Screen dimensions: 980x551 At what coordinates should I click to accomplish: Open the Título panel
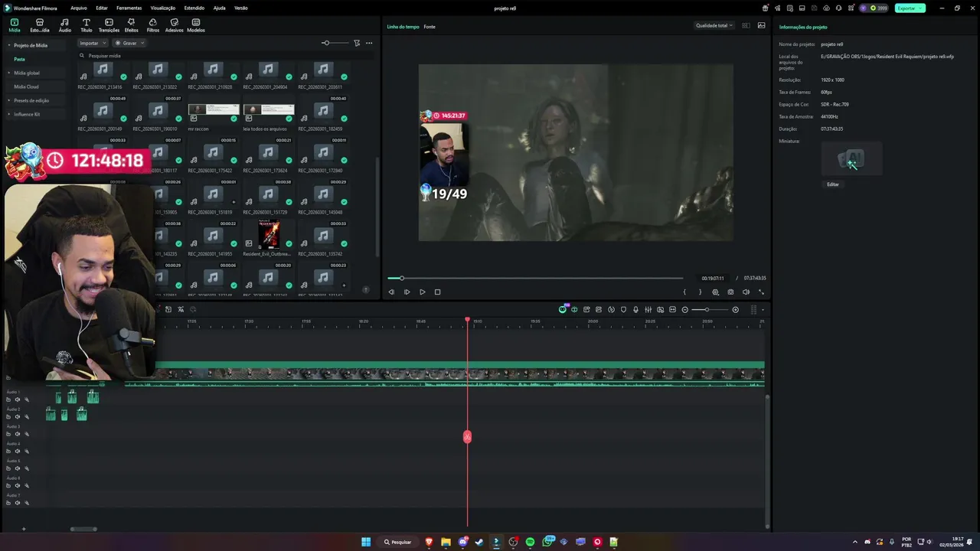[86, 25]
